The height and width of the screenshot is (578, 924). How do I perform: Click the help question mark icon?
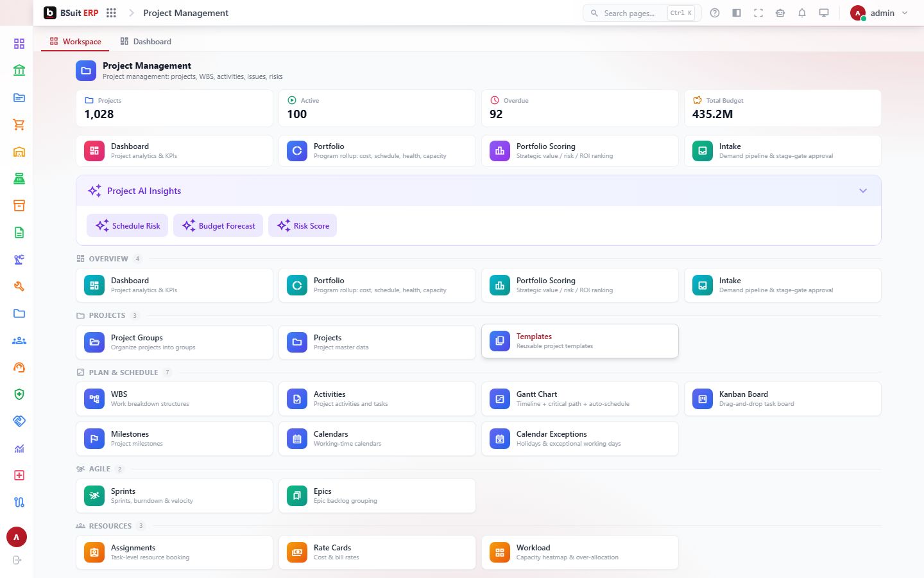pyautogui.click(x=715, y=13)
